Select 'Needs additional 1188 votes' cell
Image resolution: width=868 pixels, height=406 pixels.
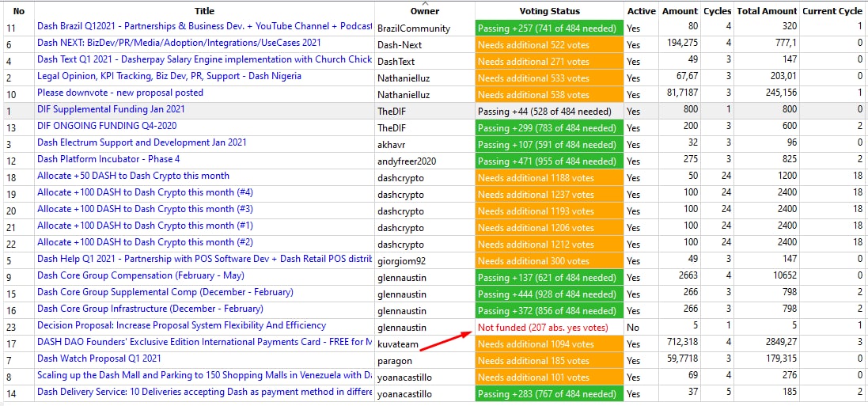pyautogui.click(x=549, y=178)
